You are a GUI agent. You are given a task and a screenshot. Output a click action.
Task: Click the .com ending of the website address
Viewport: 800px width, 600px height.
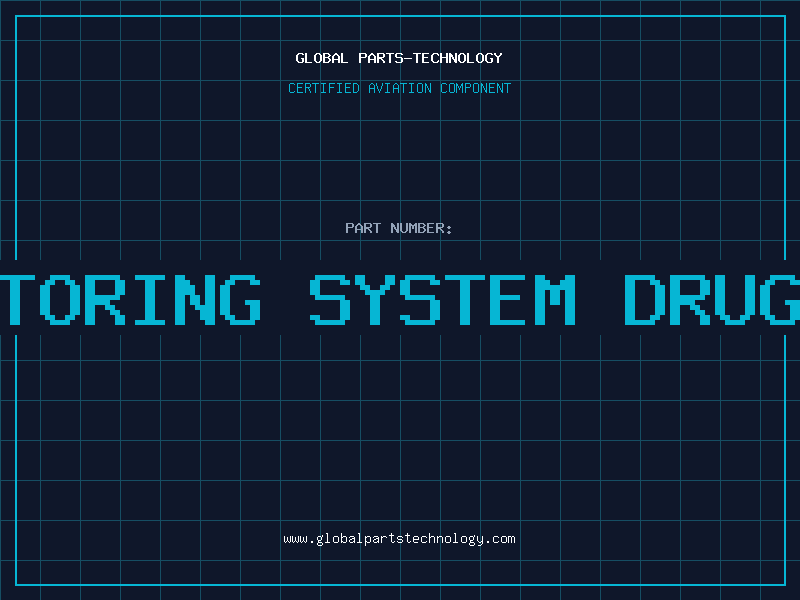click(500, 539)
